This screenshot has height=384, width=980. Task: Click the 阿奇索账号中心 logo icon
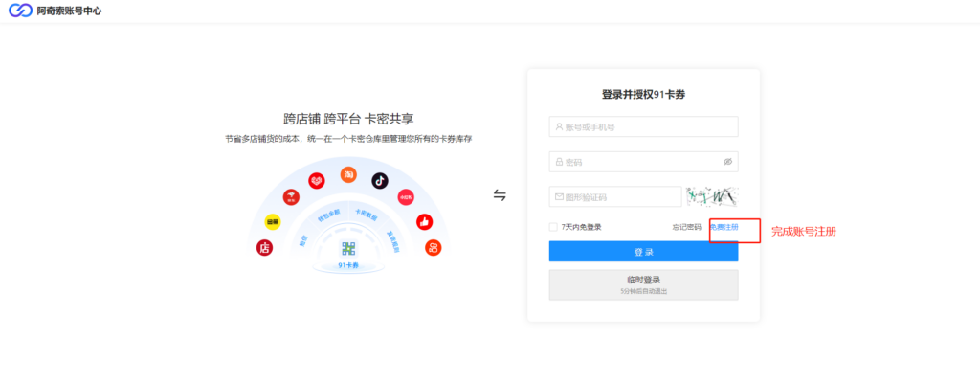pos(20,11)
